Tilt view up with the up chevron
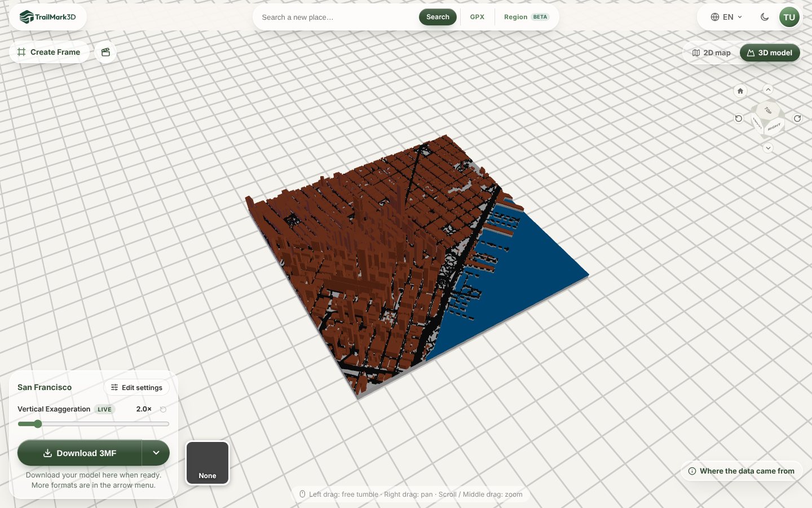This screenshot has height=508, width=812. pyautogui.click(x=768, y=90)
